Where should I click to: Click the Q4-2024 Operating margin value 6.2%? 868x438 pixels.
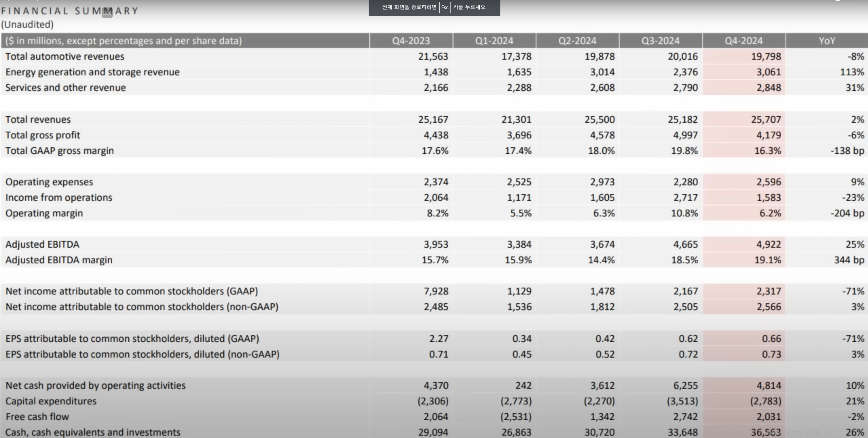pyautogui.click(x=770, y=213)
